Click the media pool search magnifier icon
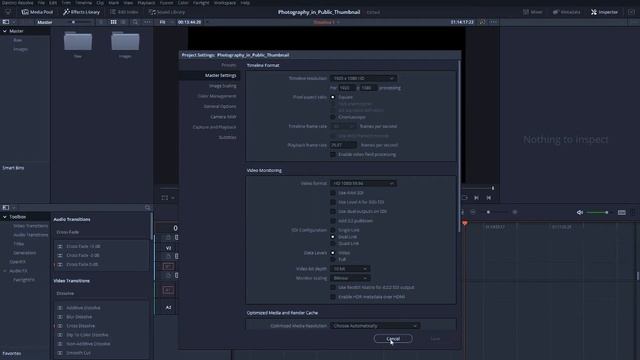 pos(135,22)
